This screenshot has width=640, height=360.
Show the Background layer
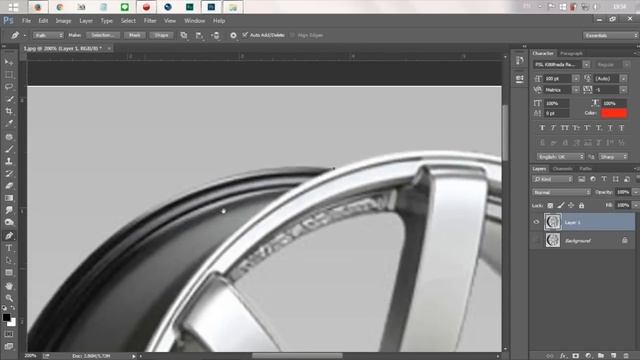536,241
